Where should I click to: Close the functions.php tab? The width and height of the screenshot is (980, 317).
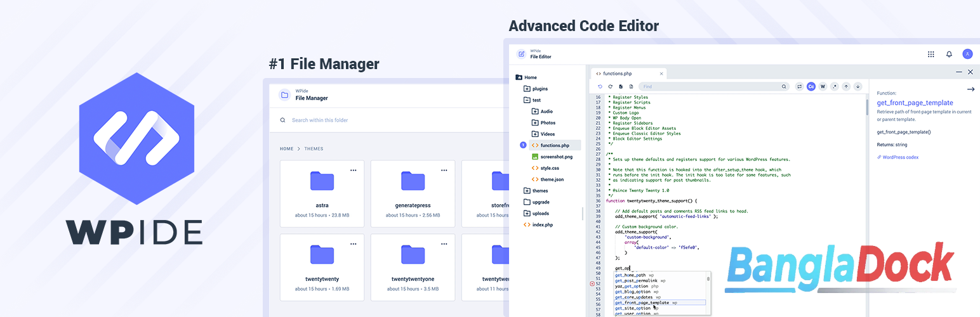point(661,74)
